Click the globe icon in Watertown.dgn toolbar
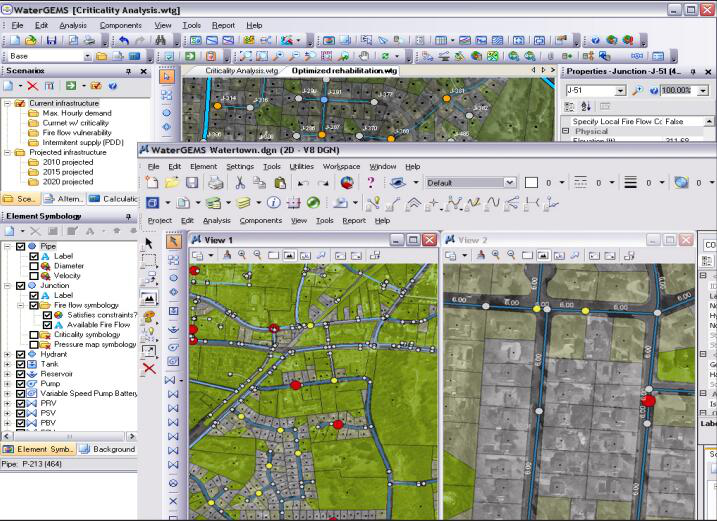Image resolution: width=717 pixels, height=521 pixels. [681, 183]
